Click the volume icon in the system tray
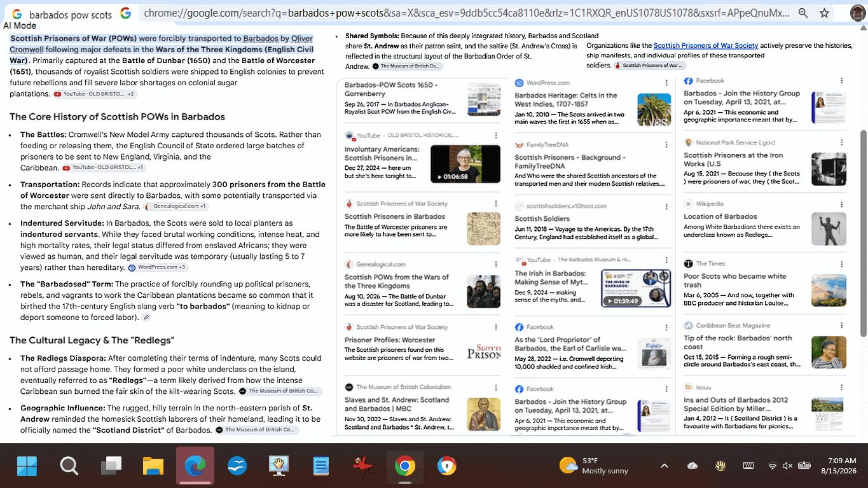The height and width of the screenshot is (488, 868). coord(787,466)
